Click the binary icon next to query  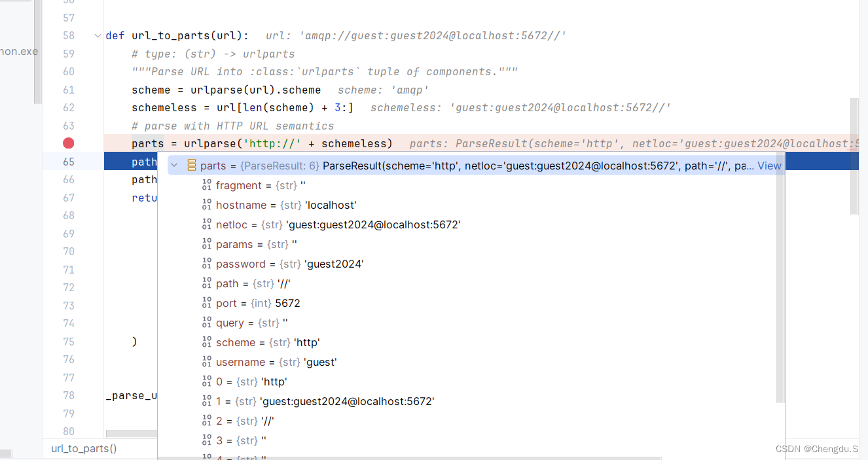tap(207, 323)
